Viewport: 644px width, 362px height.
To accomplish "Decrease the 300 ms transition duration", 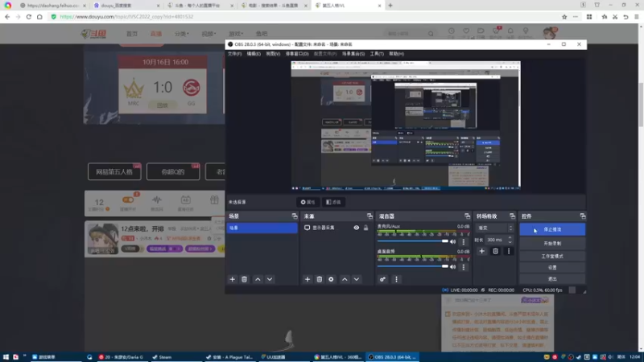I will [x=510, y=242].
